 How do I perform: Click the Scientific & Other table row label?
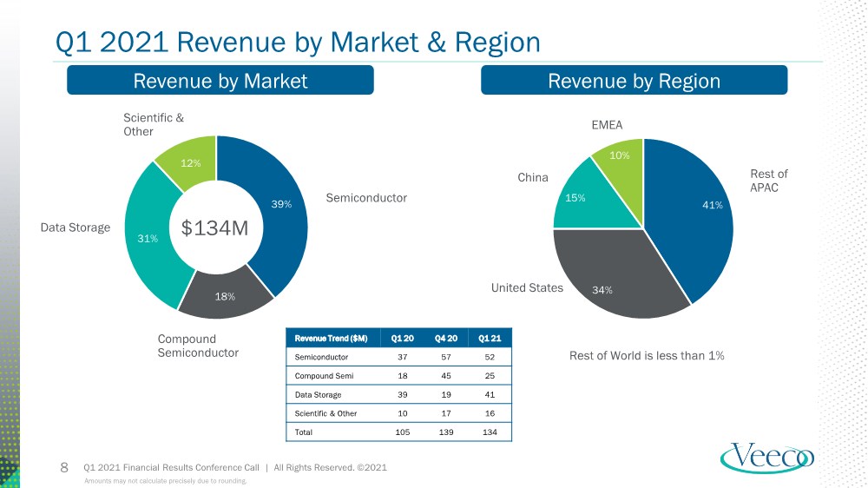click(x=325, y=414)
